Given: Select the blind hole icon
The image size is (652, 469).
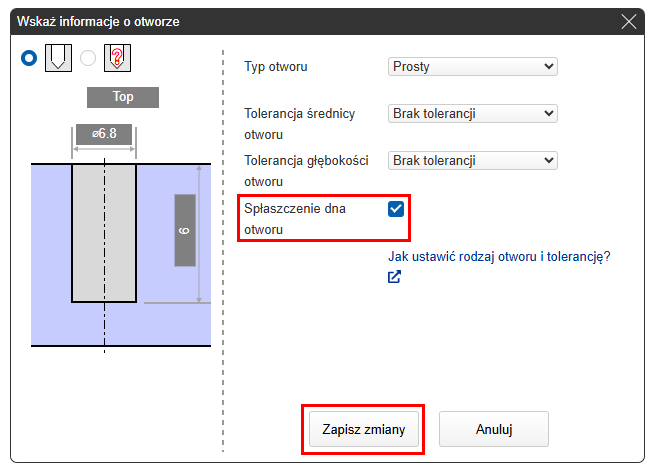Looking at the screenshot, I should click(60, 58).
